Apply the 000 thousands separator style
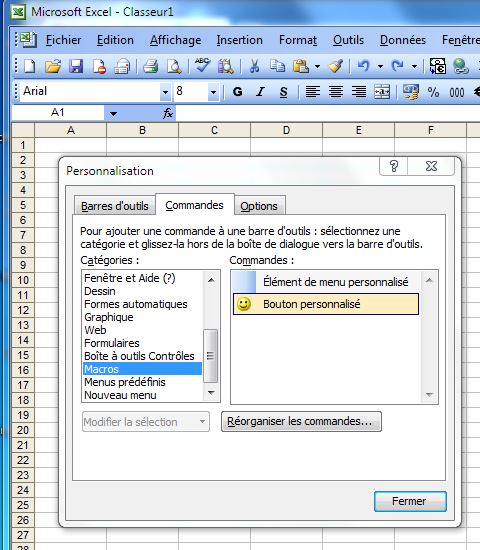Image resolution: width=480 pixels, height=550 pixels. coord(456,92)
